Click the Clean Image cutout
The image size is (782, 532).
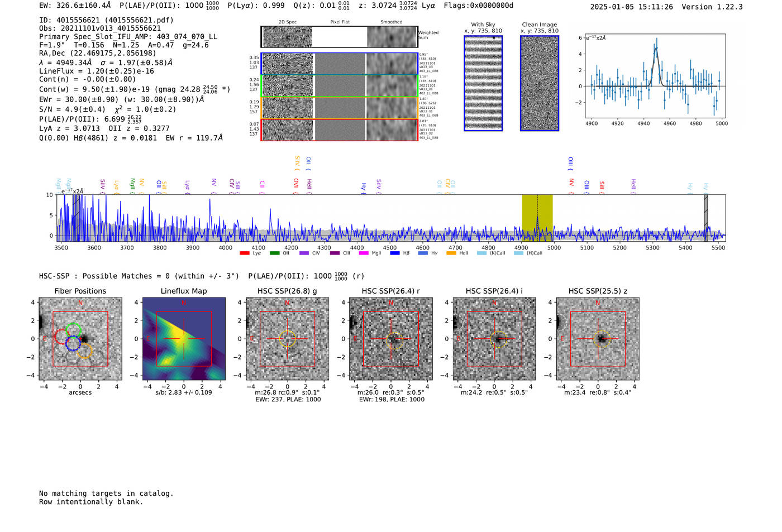pyautogui.click(x=540, y=83)
